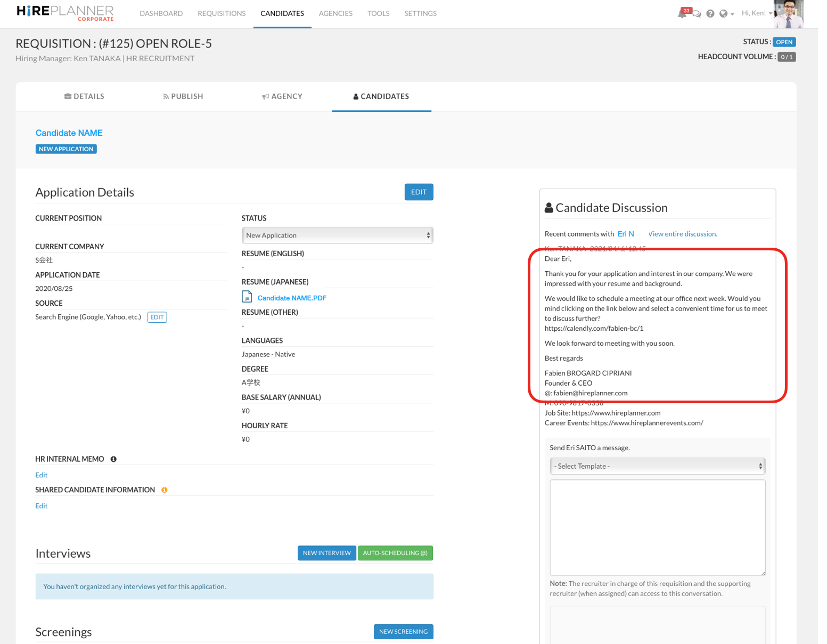Image resolution: width=827 pixels, height=644 pixels.
Task: Click the help question mark icon
Action: coord(710,14)
